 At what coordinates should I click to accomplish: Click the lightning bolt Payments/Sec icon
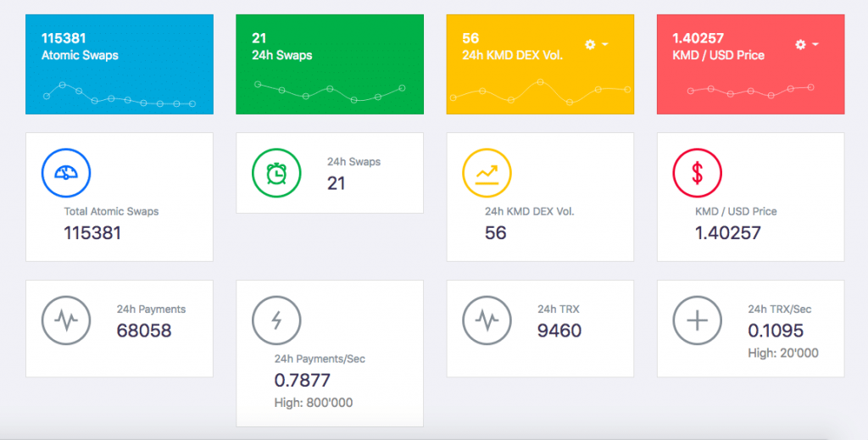276,320
